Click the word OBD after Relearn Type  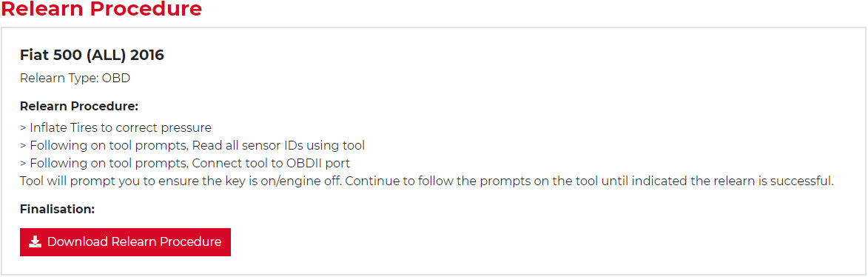(116, 78)
